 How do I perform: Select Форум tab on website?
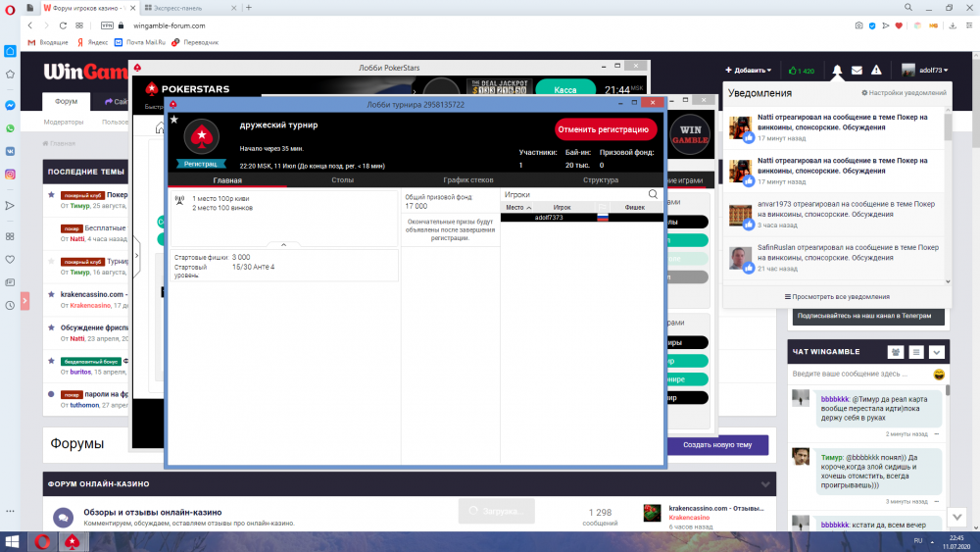[x=67, y=101]
